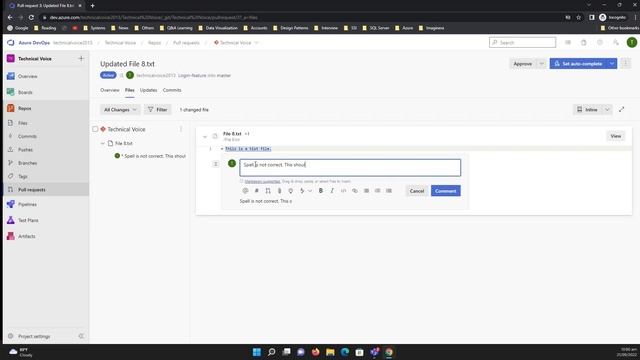Open Pull requests in sidebar
This screenshot has width=640, height=360.
click(x=46, y=190)
